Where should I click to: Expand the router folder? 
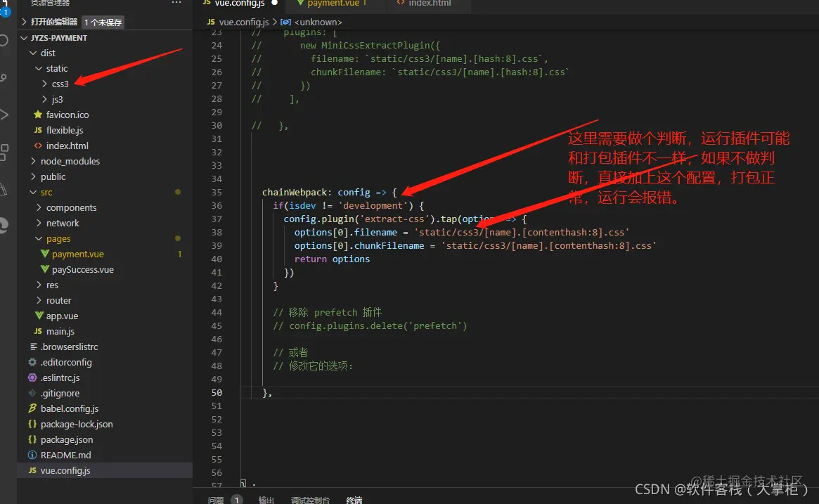click(39, 300)
